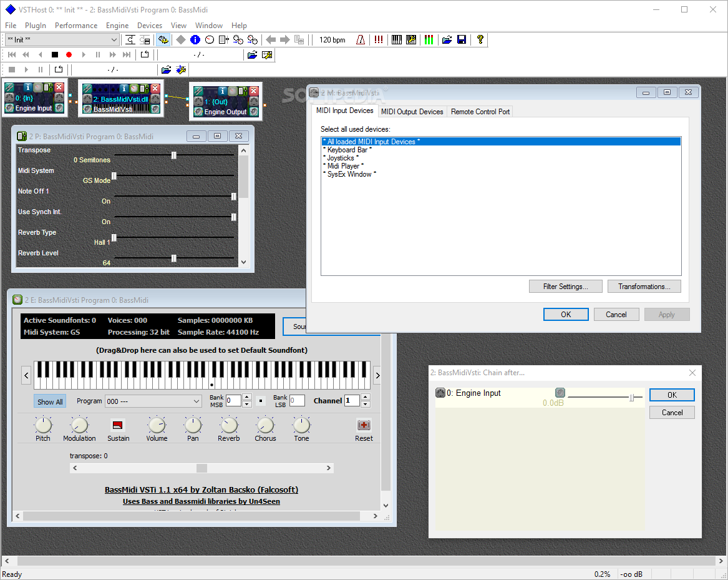Open the File menu

[11, 26]
